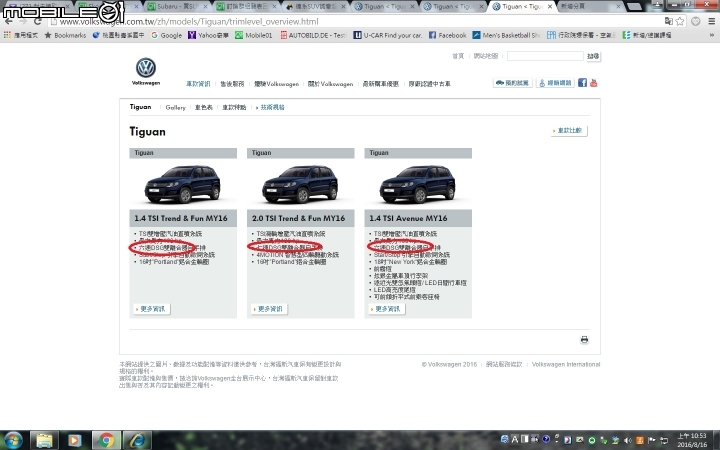Image resolution: width=720 pixels, height=450 pixels.
Task: Open the Chrome hamburger menu
Action: [711, 21]
